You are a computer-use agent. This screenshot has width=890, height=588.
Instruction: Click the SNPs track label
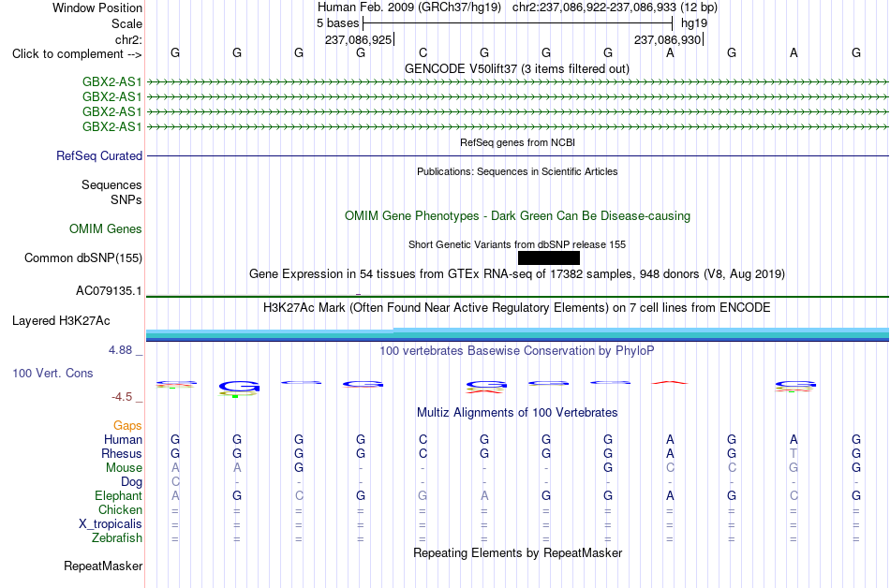(x=126, y=199)
